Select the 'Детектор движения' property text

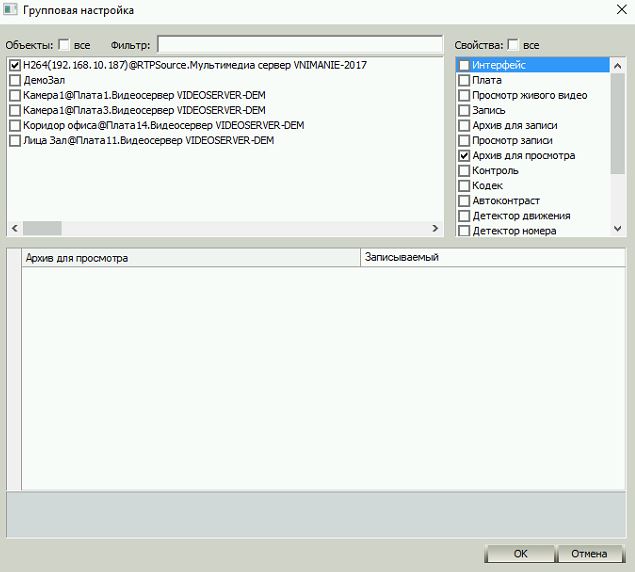point(522,216)
